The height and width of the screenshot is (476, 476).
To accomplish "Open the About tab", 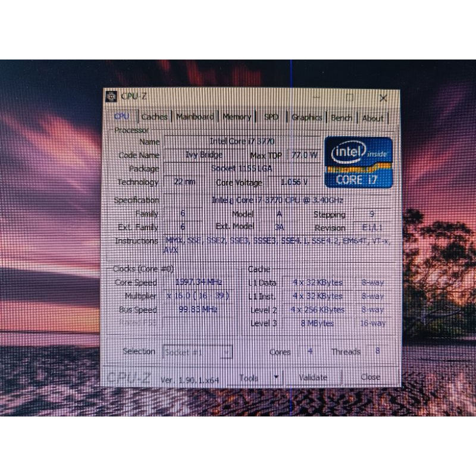I will pos(373,118).
